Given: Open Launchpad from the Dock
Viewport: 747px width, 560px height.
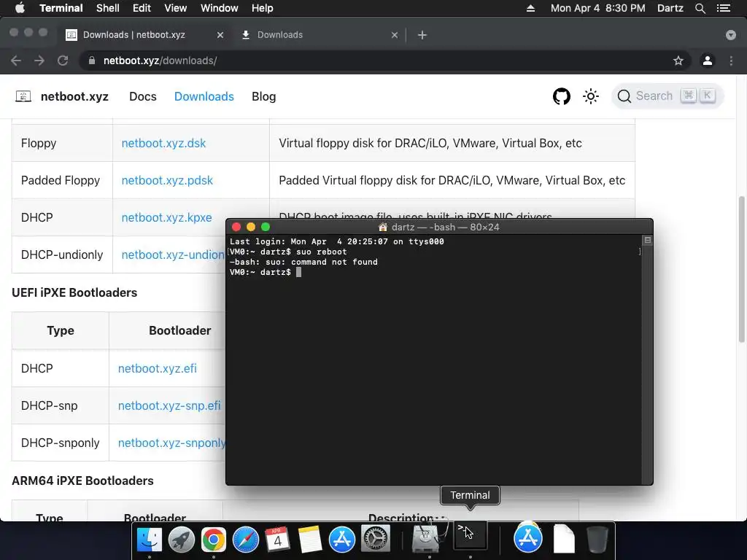Looking at the screenshot, I should (x=182, y=540).
